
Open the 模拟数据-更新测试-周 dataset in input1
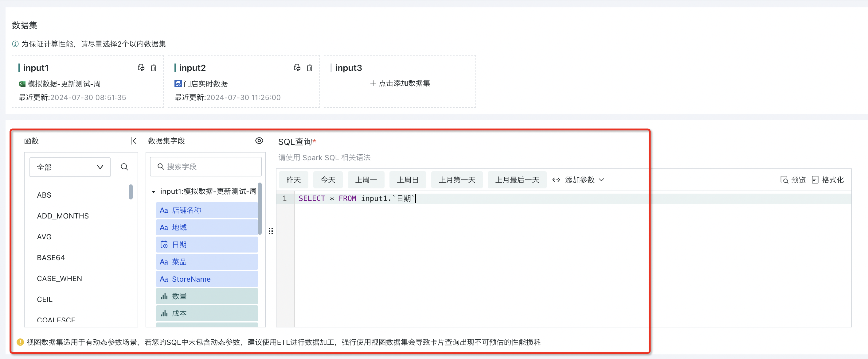click(60, 83)
